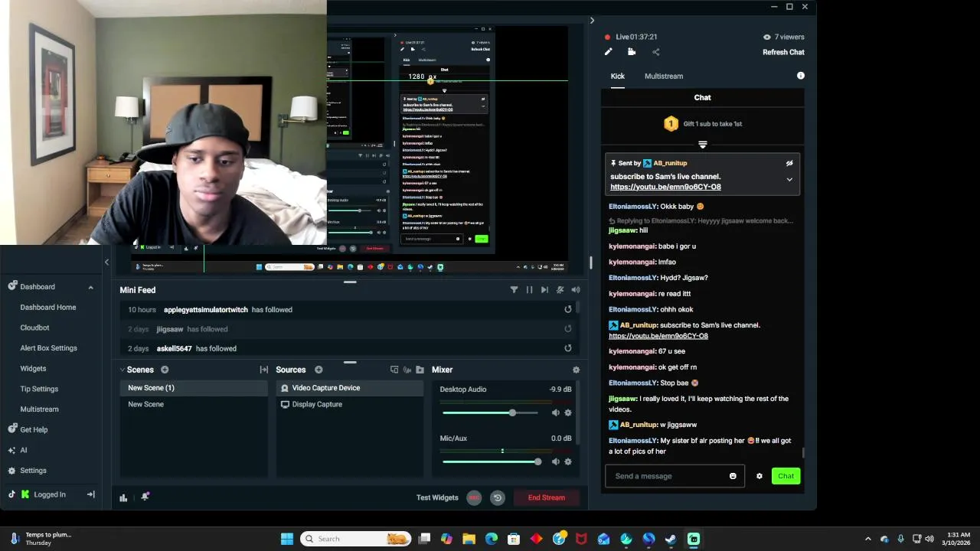Open Dashboard Home in sidebar
The width and height of the screenshot is (980, 551).
point(48,307)
